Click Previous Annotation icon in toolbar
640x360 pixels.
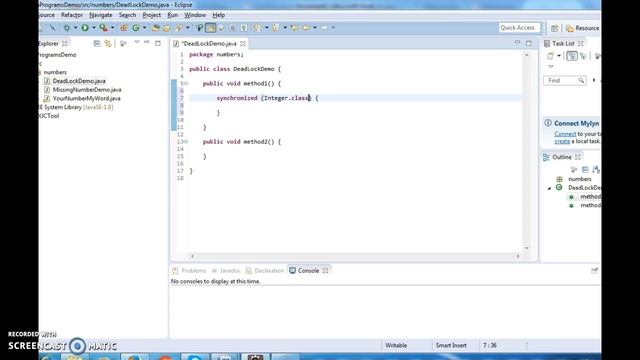276,28
